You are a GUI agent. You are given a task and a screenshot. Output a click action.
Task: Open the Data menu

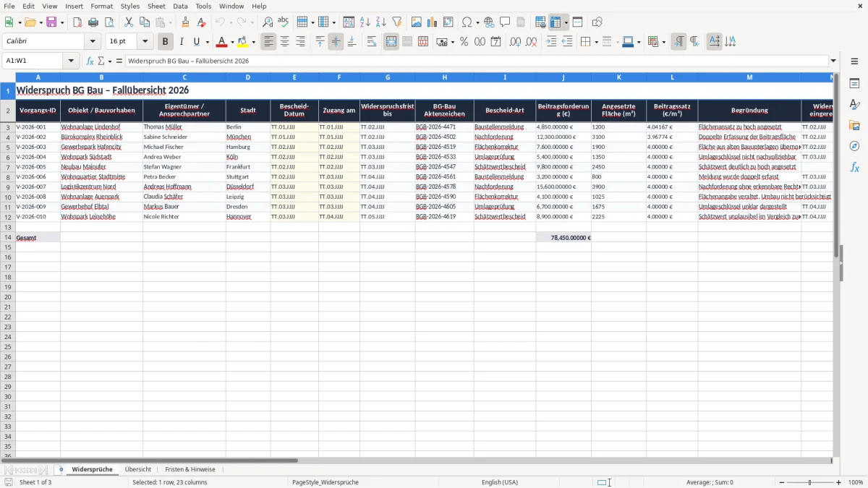180,6
